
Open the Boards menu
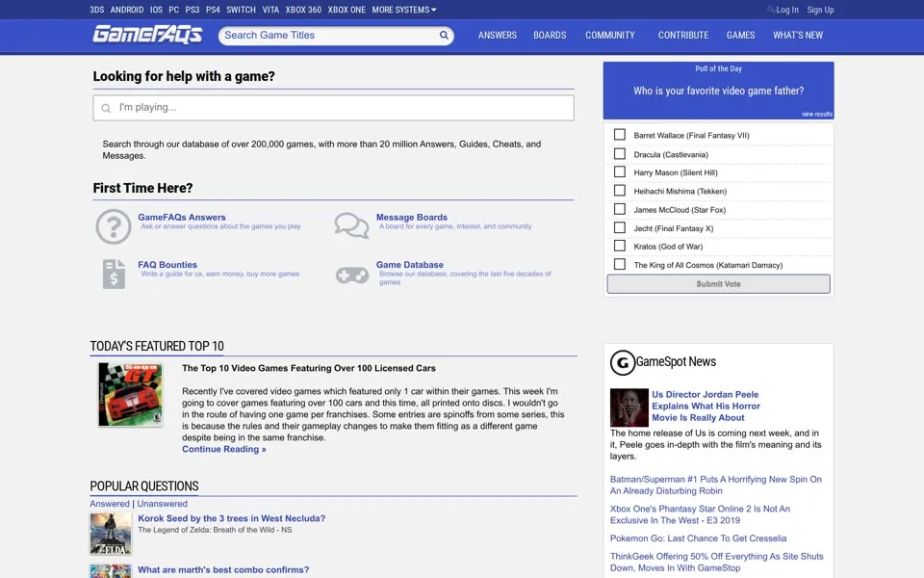(550, 36)
